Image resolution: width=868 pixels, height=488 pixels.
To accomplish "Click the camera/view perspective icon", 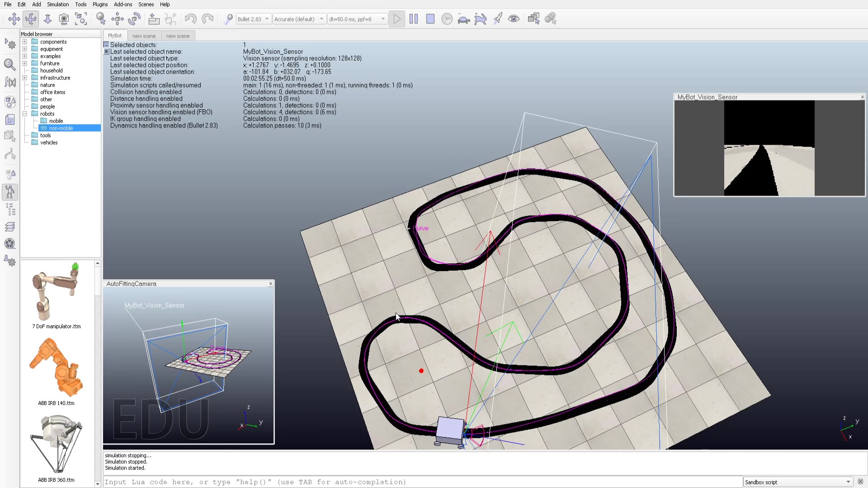I will tap(64, 19).
